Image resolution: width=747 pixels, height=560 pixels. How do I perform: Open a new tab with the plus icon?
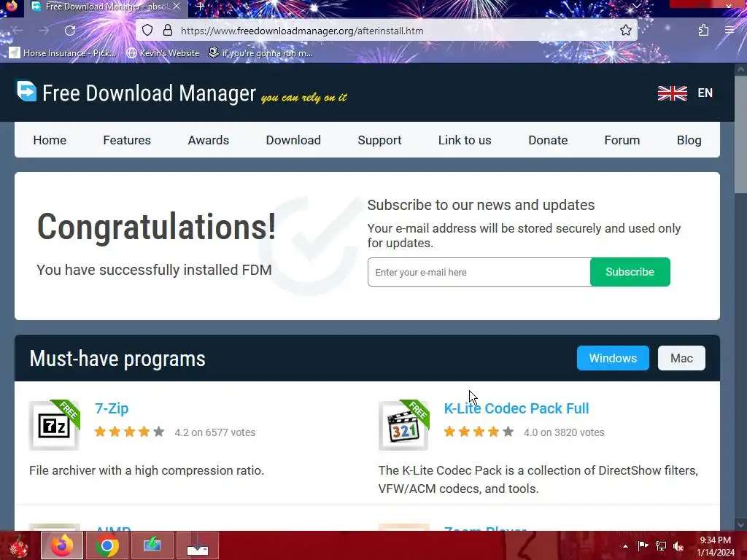click(x=200, y=7)
